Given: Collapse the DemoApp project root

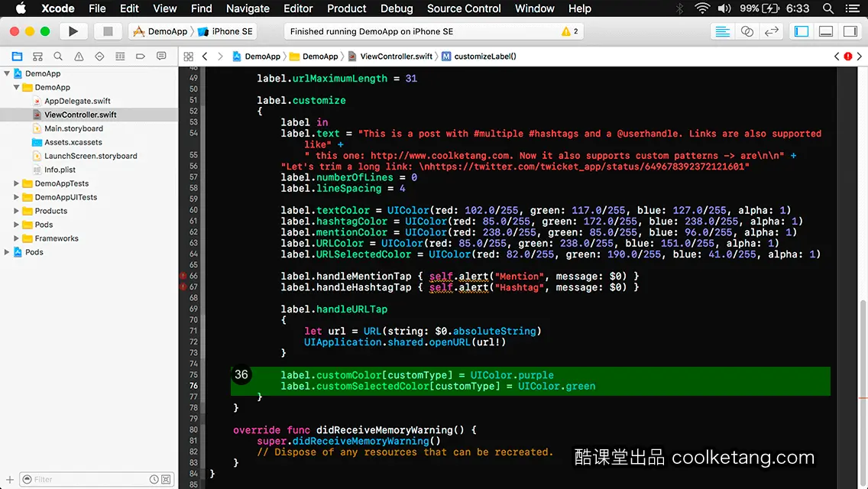Looking at the screenshot, I should tap(7, 73).
